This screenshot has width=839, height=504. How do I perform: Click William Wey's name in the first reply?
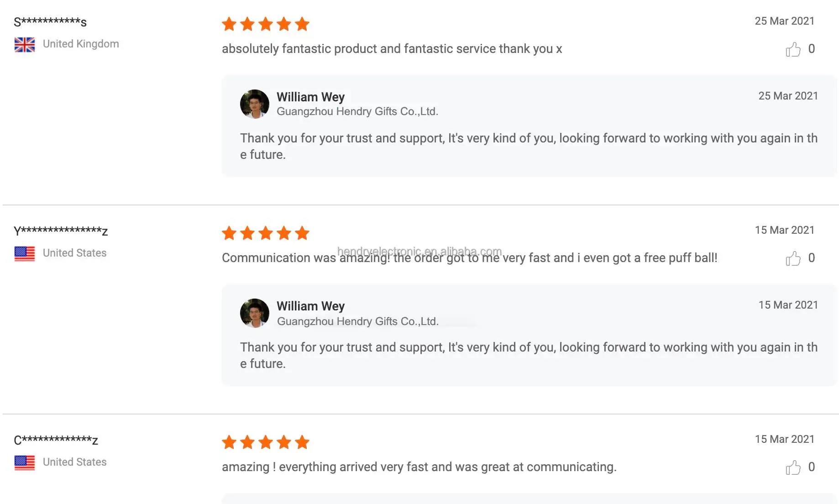(310, 97)
